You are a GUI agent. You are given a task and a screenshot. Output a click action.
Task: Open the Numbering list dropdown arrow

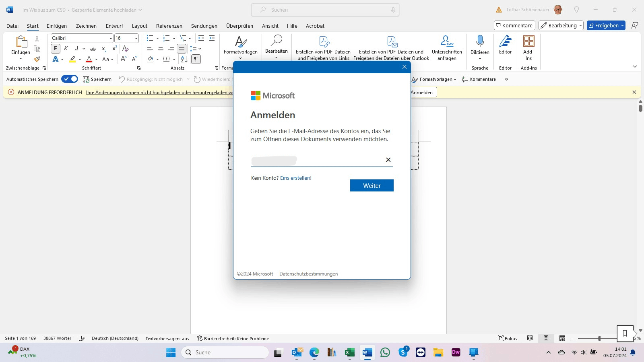tap(174, 38)
